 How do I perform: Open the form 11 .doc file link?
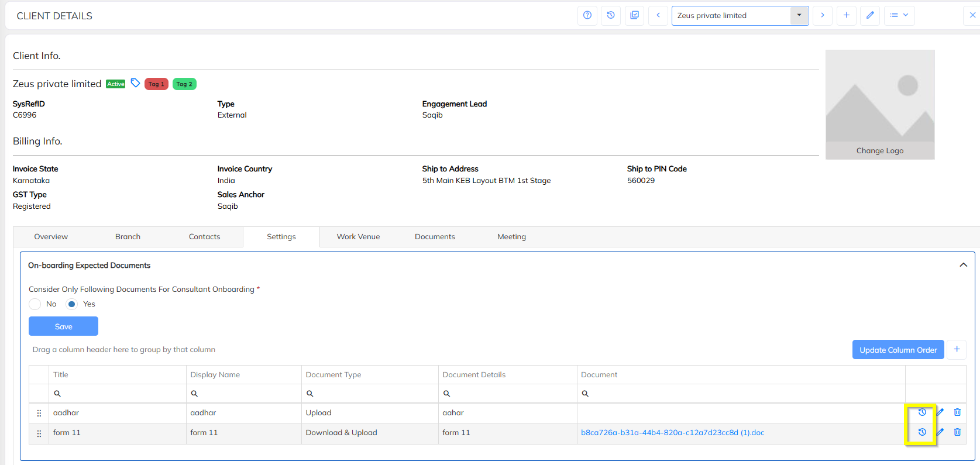tap(672, 433)
